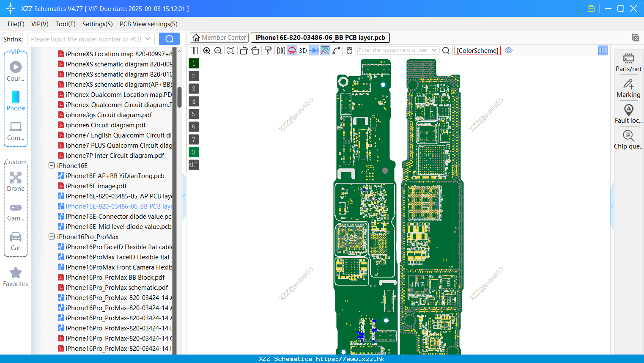Click the detach window icon near tabs
This screenshot has height=363, width=644.
point(635,38)
